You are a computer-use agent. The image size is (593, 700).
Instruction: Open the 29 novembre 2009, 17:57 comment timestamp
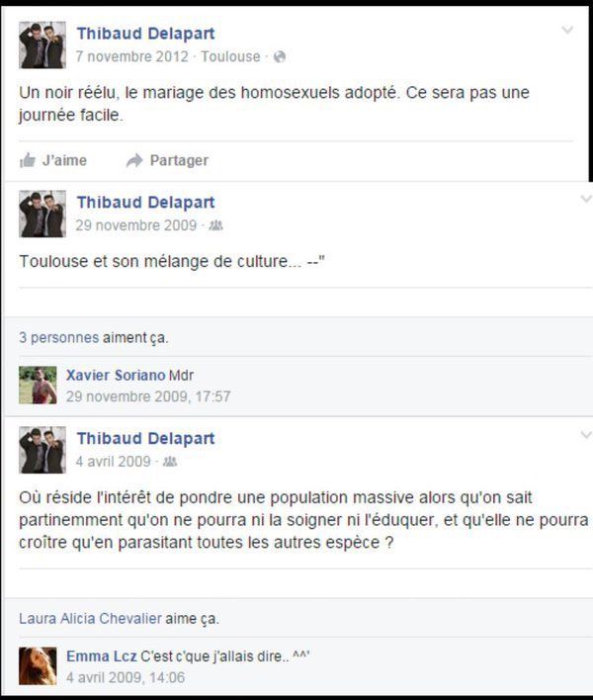click(148, 396)
